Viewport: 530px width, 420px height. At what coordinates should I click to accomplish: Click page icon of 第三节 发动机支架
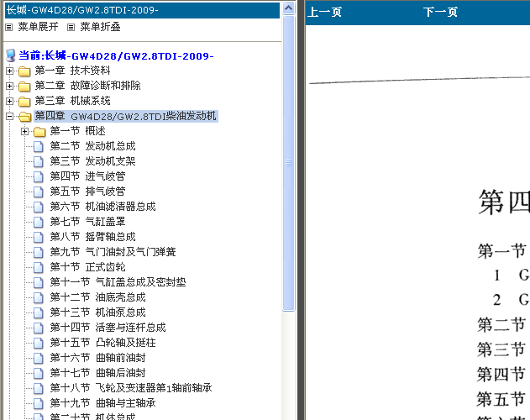[x=39, y=161]
